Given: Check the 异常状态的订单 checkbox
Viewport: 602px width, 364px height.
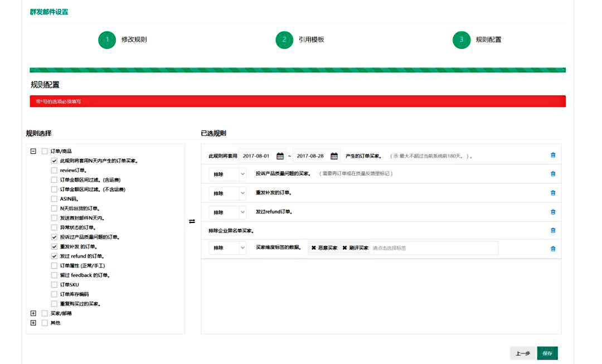Looking at the screenshot, I should point(54,227).
